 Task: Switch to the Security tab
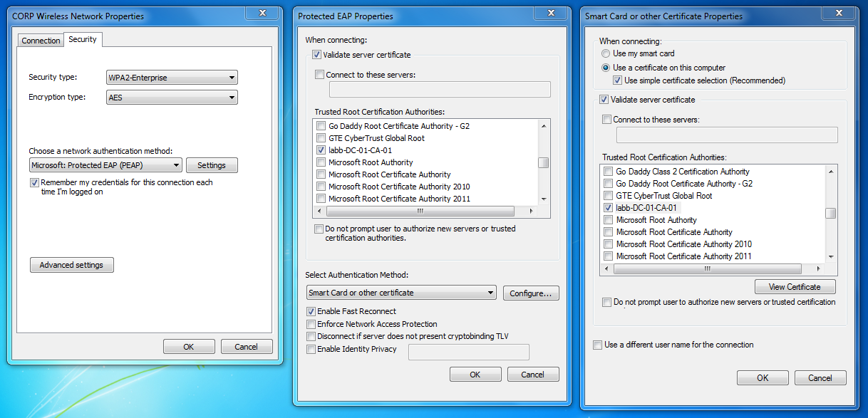pyautogui.click(x=83, y=40)
